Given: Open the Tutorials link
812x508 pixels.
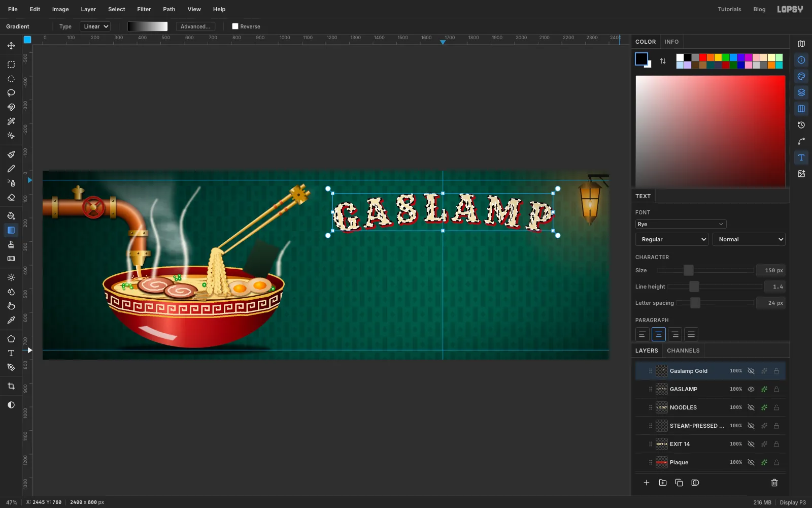Looking at the screenshot, I should (729, 9).
